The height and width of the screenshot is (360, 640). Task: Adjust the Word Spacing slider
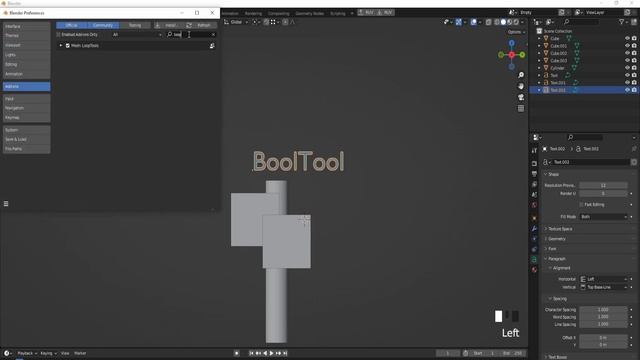pyautogui.click(x=603, y=317)
